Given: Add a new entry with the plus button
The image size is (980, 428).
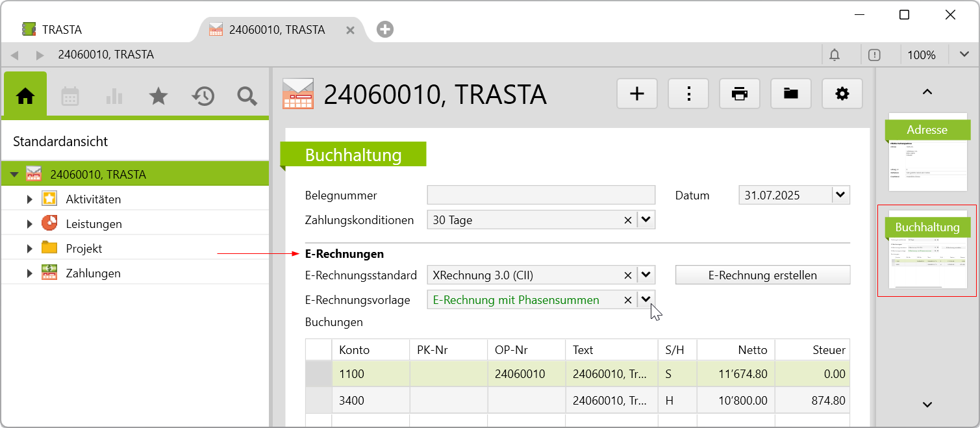Looking at the screenshot, I should click(637, 94).
